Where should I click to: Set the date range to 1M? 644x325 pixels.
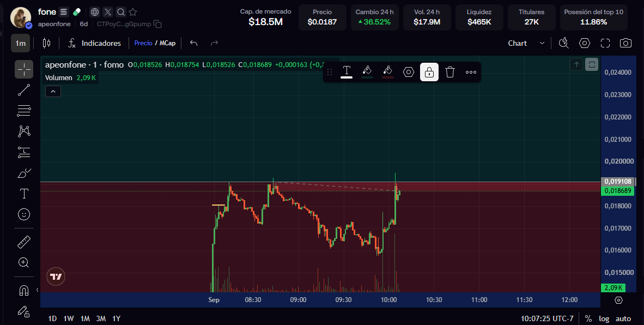point(85,318)
